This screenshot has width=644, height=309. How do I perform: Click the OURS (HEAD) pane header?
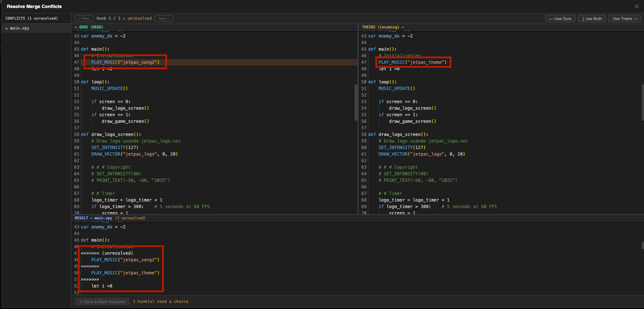[89, 27]
